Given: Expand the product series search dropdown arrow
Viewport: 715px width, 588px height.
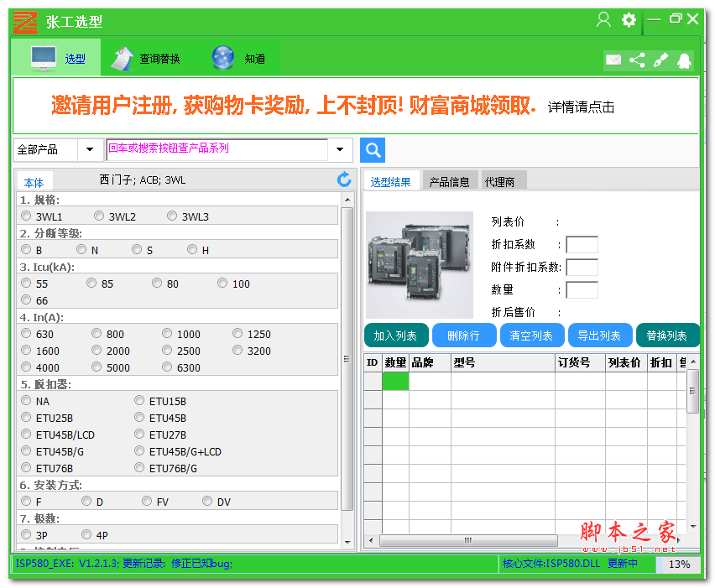Looking at the screenshot, I should pyautogui.click(x=340, y=149).
